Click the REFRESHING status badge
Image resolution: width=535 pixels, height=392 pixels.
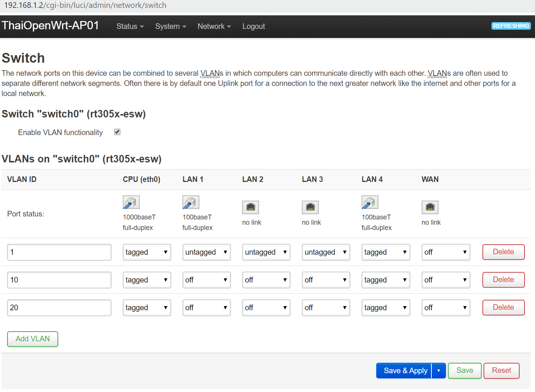511,26
